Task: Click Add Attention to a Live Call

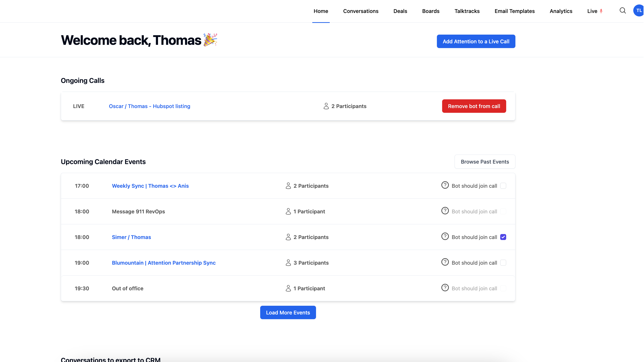Action: click(476, 42)
